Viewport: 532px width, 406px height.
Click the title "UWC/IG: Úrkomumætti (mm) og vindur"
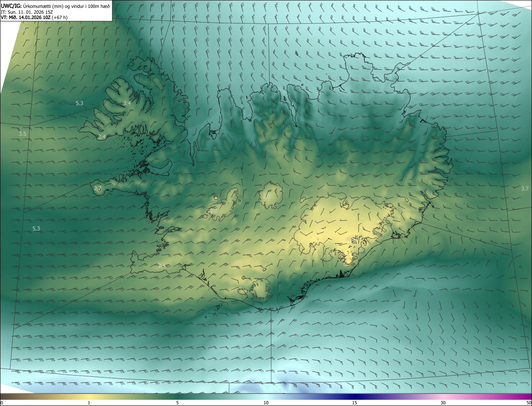[55, 6]
